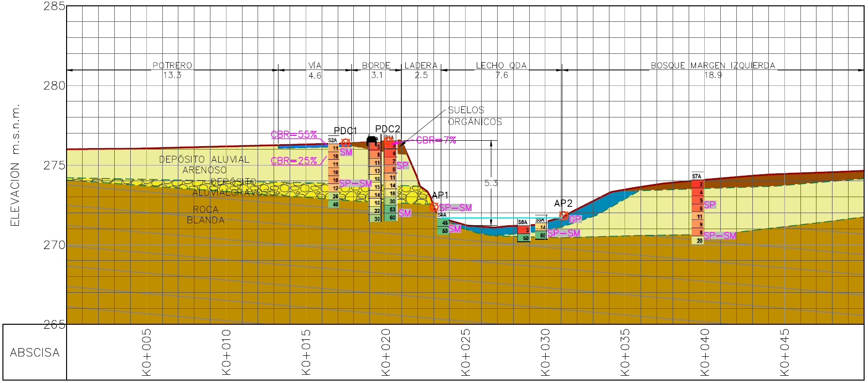
Task: Click the GP soil label near AP2
Action: pos(575,219)
